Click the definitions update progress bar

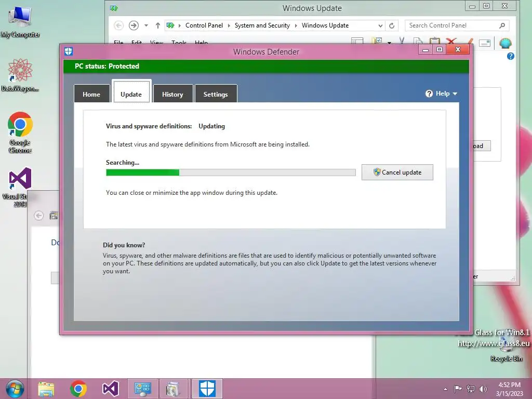click(231, 172)
